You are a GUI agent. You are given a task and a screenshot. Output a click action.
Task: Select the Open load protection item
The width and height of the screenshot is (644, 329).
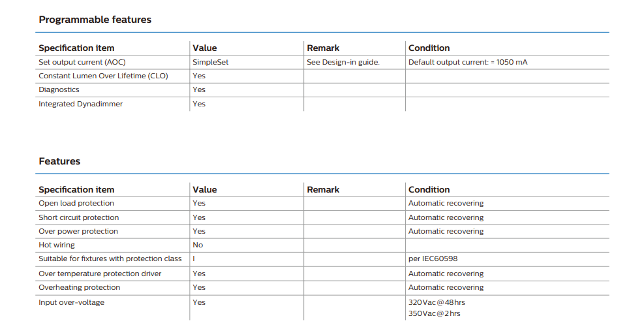coord(76,203)
